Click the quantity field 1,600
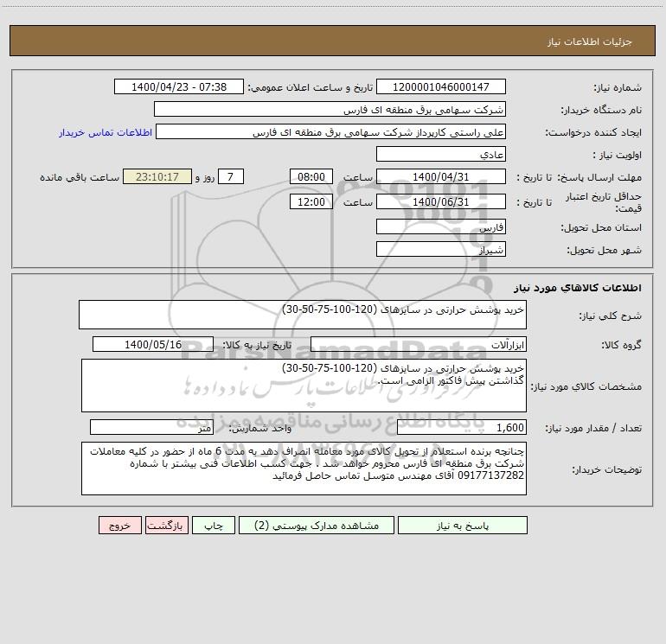The width and height of the screenshot is (666, 644). point(462,427)
